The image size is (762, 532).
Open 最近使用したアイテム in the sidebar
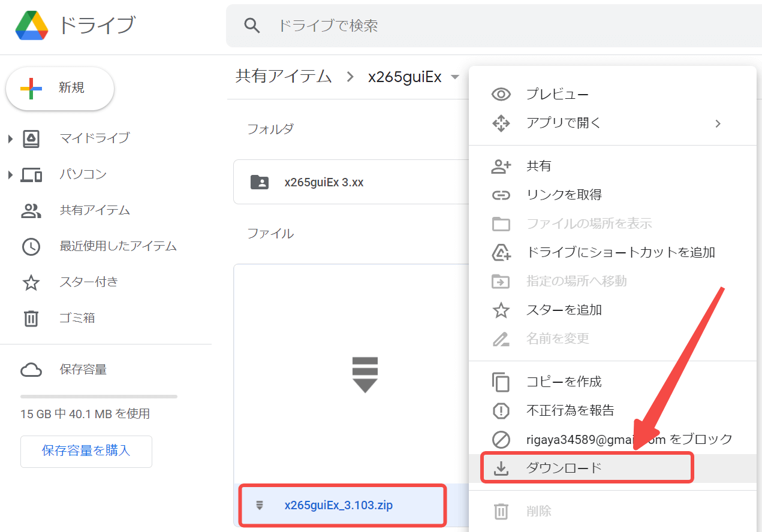118,246
